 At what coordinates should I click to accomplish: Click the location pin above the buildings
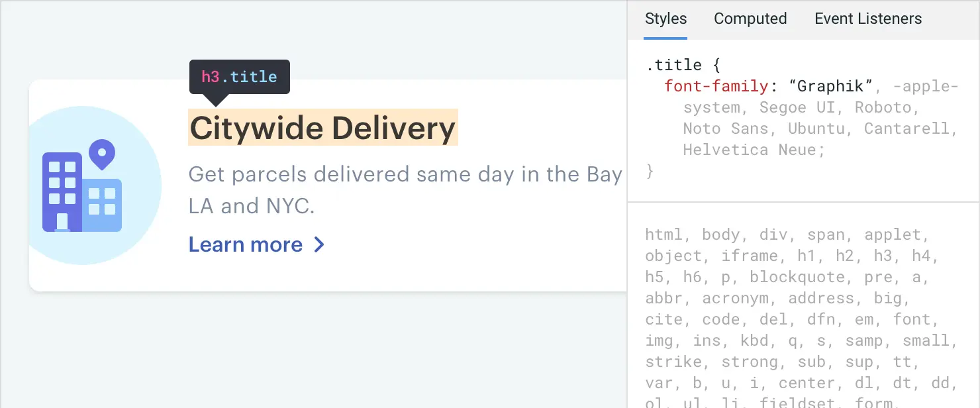pyautogui.click(x=101, y=153)
